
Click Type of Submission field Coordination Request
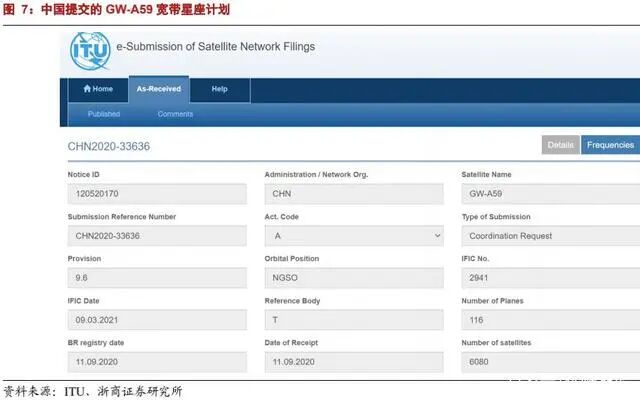[x=551, y=236]
